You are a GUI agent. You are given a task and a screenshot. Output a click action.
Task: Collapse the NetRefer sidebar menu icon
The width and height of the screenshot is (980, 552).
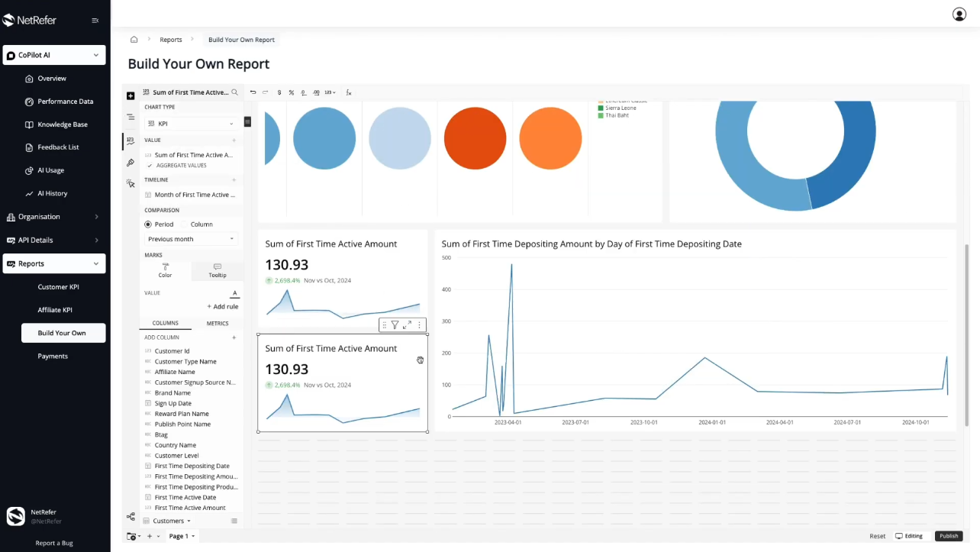coord(95,21)
